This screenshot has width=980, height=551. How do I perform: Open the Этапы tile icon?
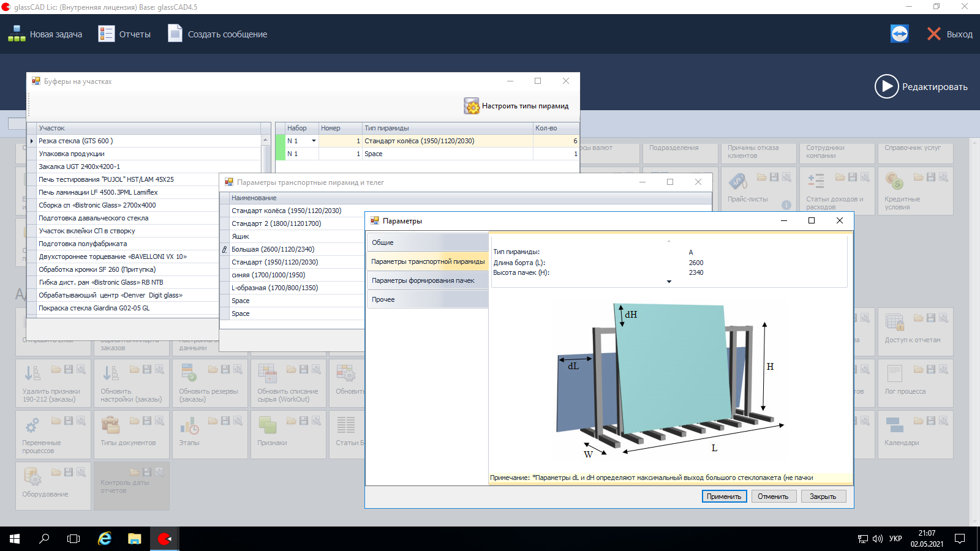(x=189, y=425)
